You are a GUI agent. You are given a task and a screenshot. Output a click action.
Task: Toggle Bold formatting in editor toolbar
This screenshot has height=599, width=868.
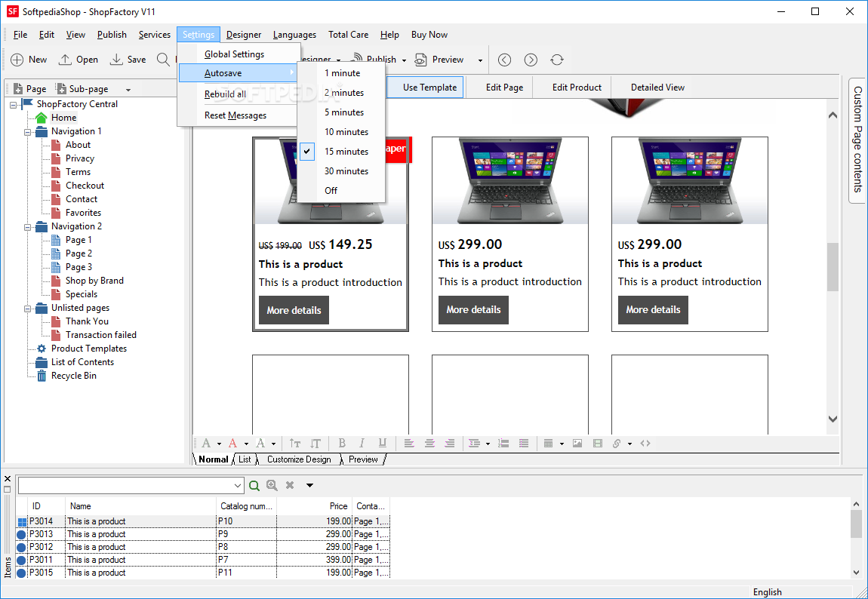pyautogui.click(x=342, y=443)
